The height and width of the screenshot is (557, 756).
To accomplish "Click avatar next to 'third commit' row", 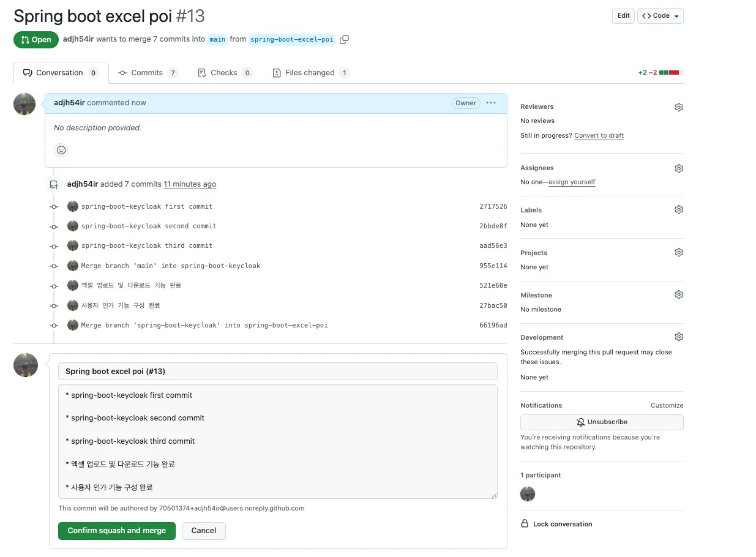I will click(73, 245).
